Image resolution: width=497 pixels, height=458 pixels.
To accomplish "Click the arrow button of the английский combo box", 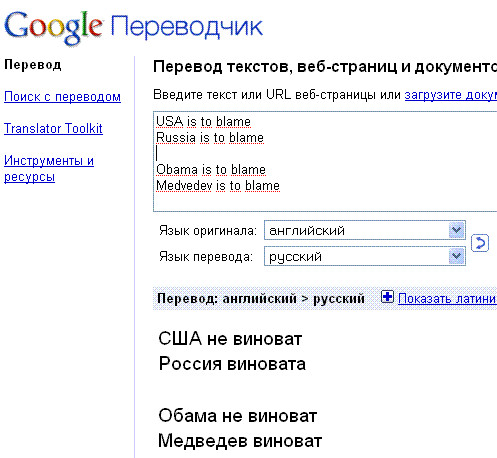I will click(456, 230).
